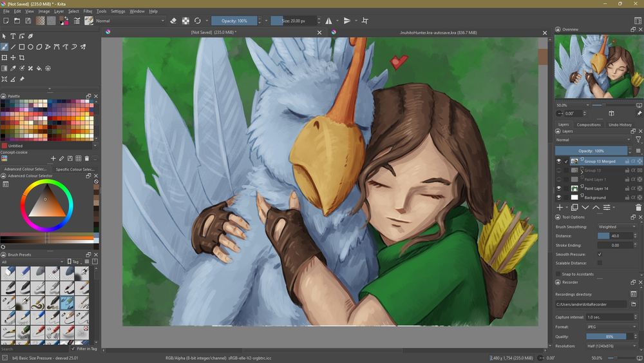Image resolution: width=644 pixels, height=363 pixels.
Task: Open the Filter menu
Action: (x=88, y=11)
